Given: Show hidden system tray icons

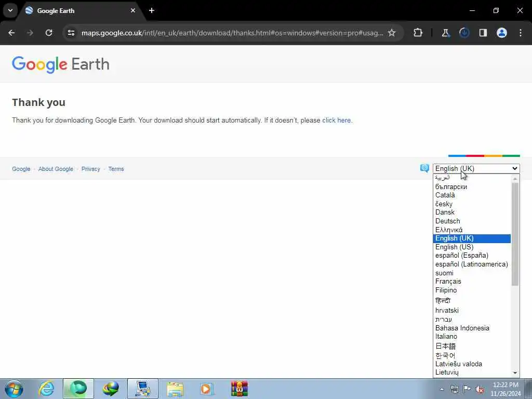Looking at the screenshot, I should click(442, 389).
